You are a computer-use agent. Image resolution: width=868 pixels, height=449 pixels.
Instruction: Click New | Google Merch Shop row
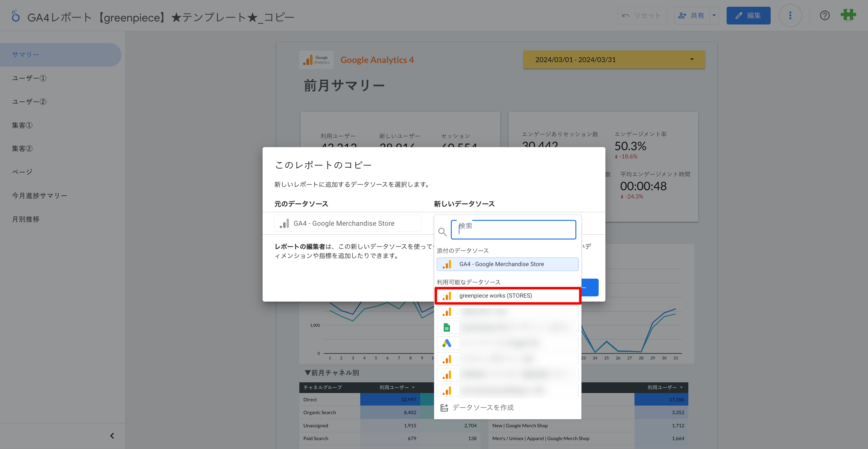pyautogui.click(x=520, y=425)
